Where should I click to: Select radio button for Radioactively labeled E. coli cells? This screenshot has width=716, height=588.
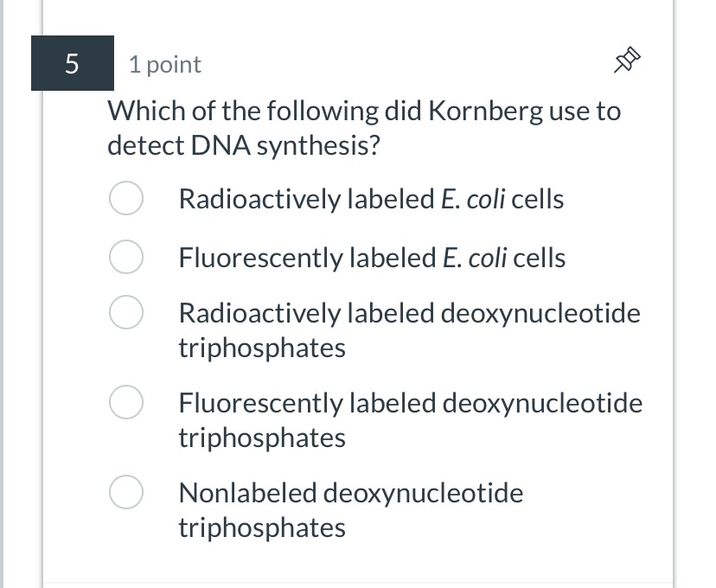(125, 198)
